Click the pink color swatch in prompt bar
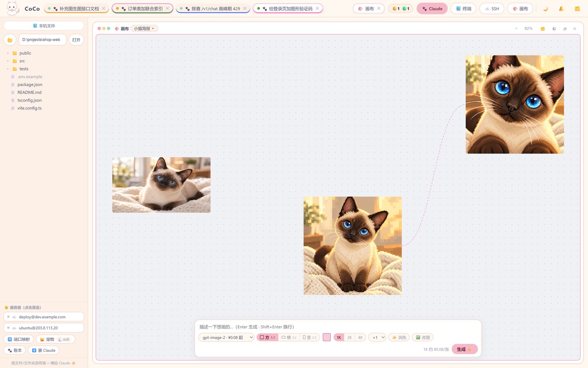 327,337
